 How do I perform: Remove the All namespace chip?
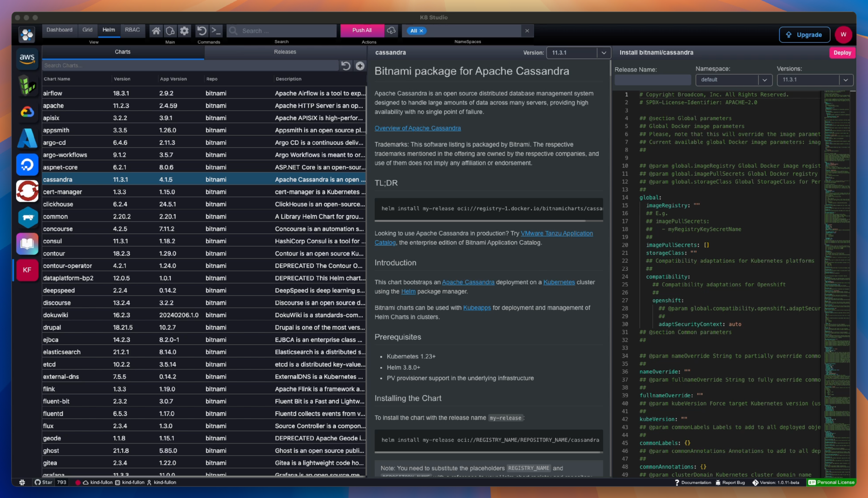[x=421, y=31]
